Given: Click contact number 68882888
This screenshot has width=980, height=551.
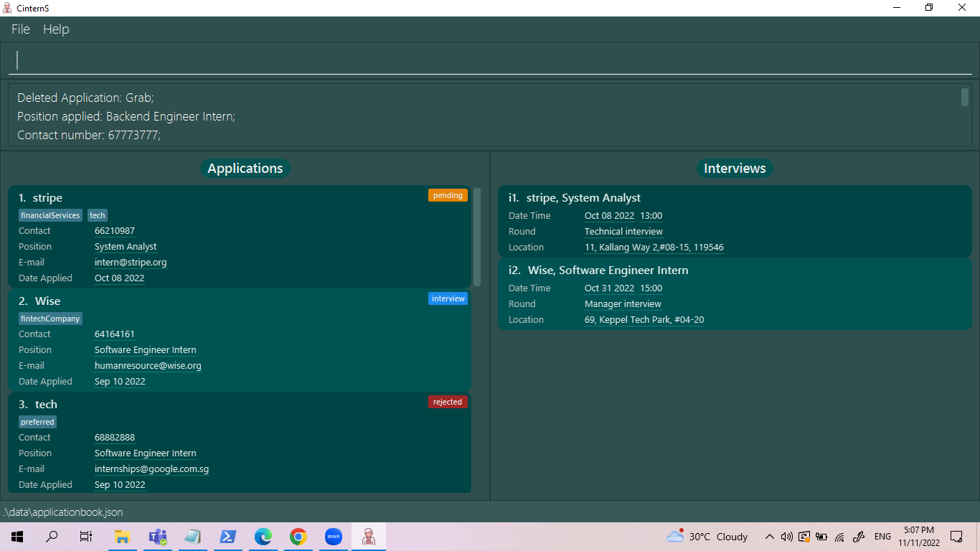Looking at the screenshot, I should point(115,438).
